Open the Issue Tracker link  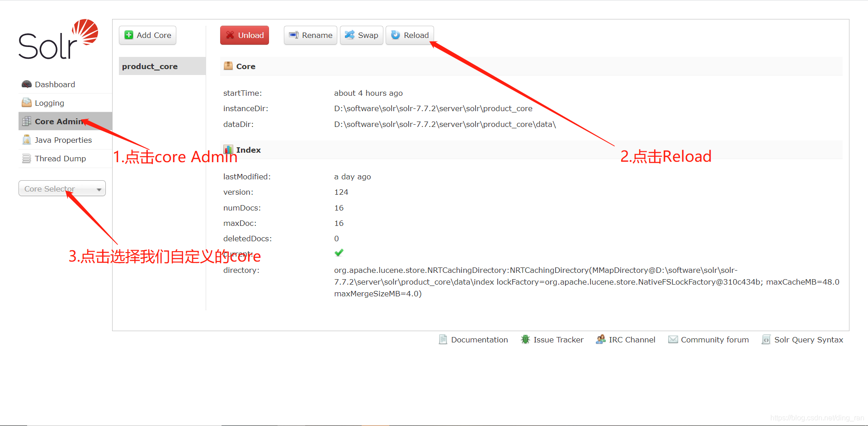pyautogui.click(x=552, y=339)
